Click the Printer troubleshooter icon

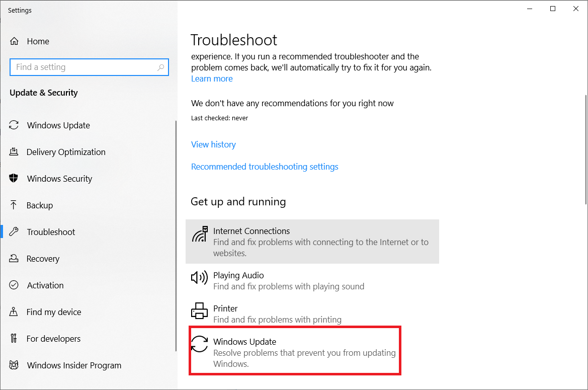pyautogui.click(x=200, y=311)
